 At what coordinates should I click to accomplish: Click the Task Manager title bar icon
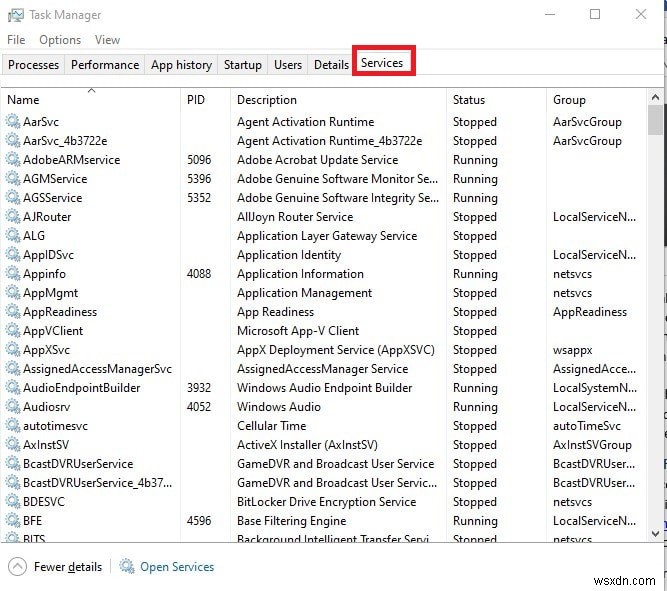click(x=16, y=15)
